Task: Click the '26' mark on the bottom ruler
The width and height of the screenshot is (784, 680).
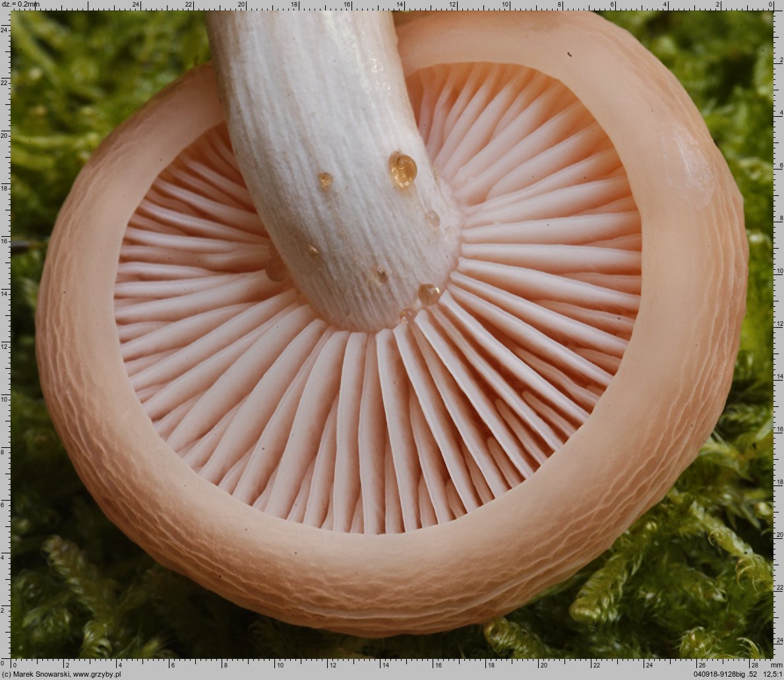Action: (702, 665)
